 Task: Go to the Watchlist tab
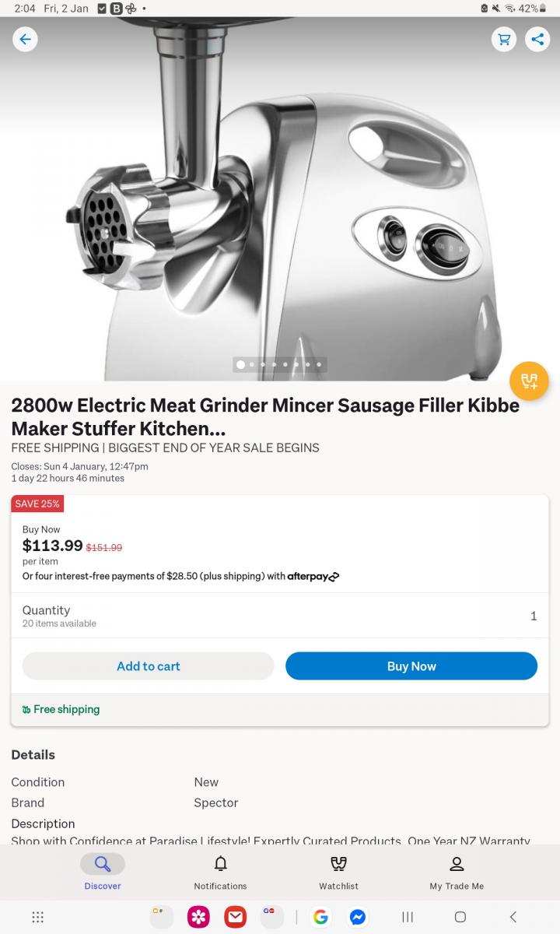[x=338, y=872]
